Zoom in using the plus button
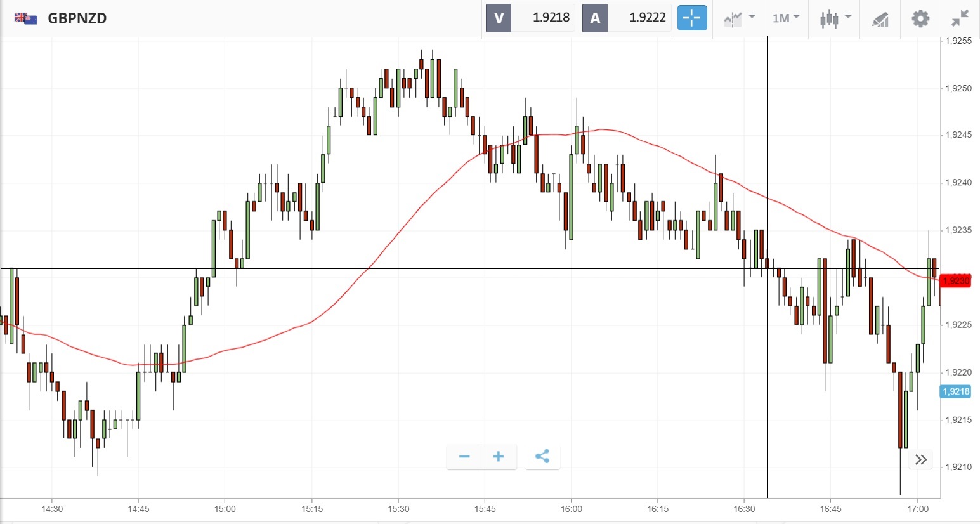The width and height of the screenshot is (980, 524). 499,457
